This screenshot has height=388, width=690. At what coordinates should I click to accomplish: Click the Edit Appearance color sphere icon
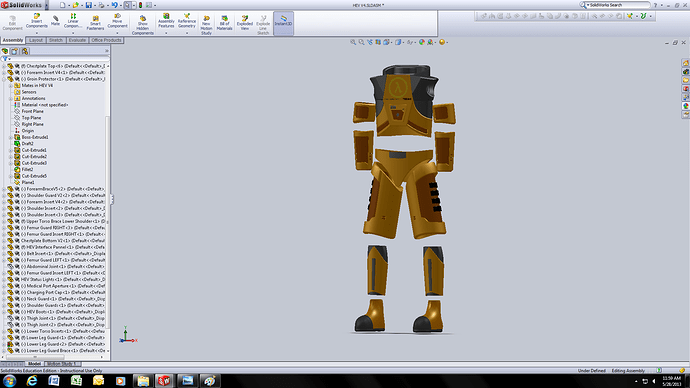422,42
